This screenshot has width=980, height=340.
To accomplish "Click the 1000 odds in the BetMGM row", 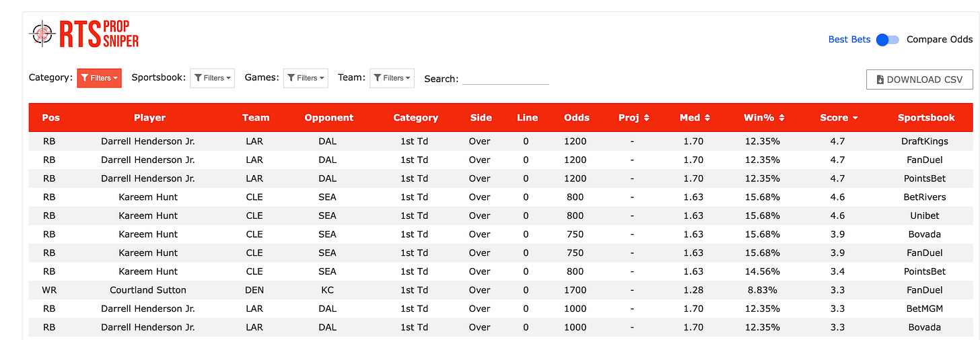I will click(576, 308).
